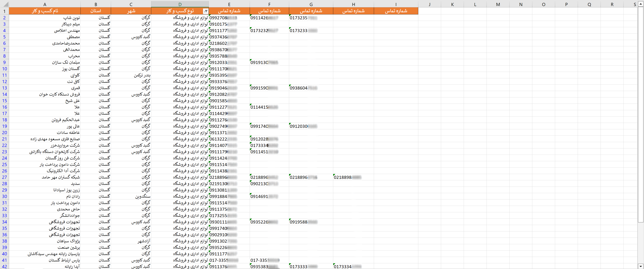The height and width of the screenshot is (269, 644).
Task: Select the cell گلستان پوز
Action: pos(45,69)
